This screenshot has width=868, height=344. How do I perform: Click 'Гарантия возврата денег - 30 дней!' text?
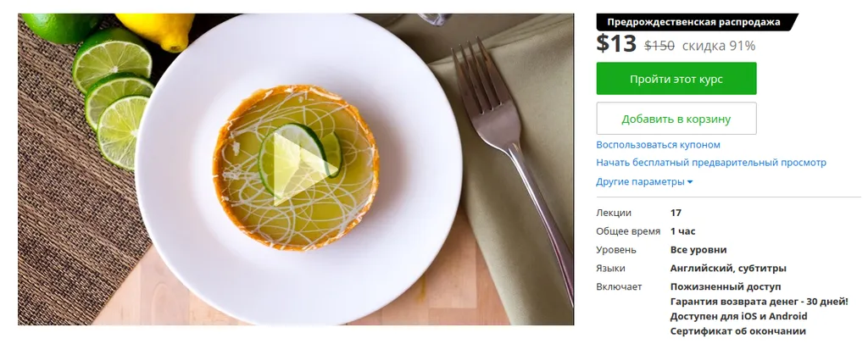tap(759, 302)
